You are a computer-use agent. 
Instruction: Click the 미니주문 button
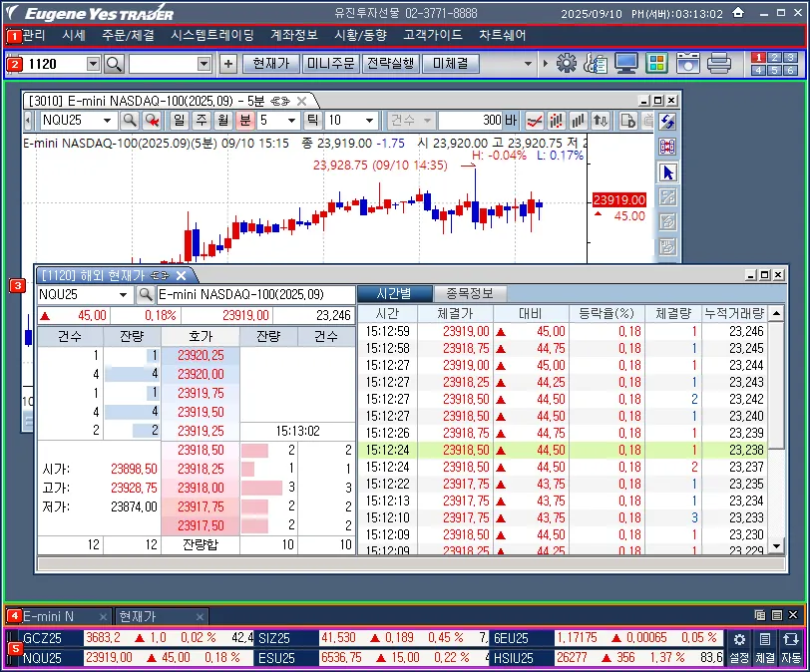tap(330, 64)
